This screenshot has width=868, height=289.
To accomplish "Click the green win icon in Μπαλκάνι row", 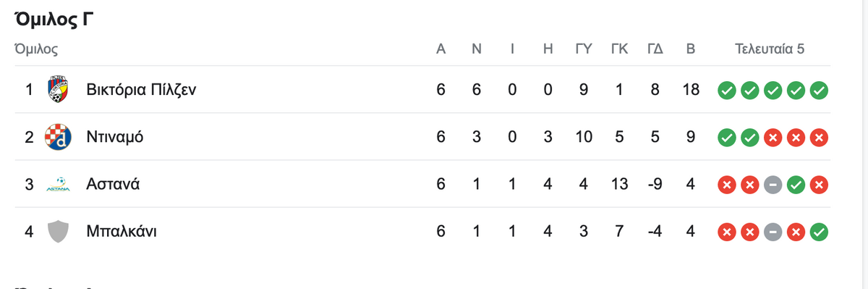I will tap(819, 232).
